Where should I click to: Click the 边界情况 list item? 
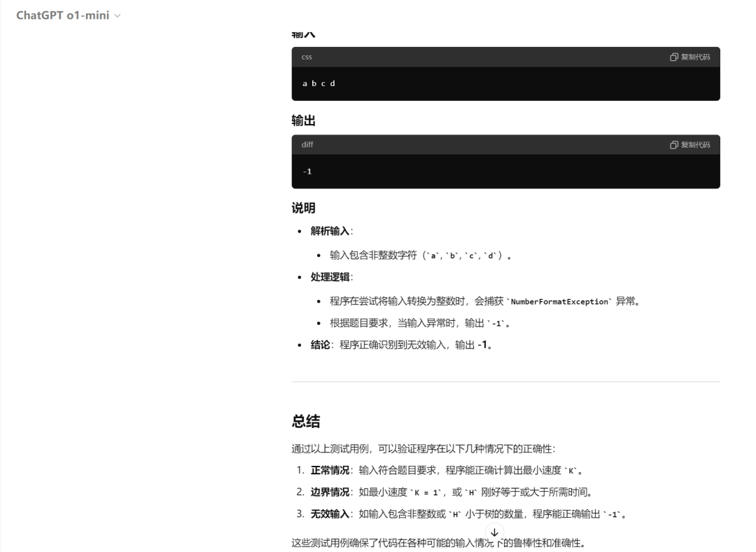pos(332,492)
